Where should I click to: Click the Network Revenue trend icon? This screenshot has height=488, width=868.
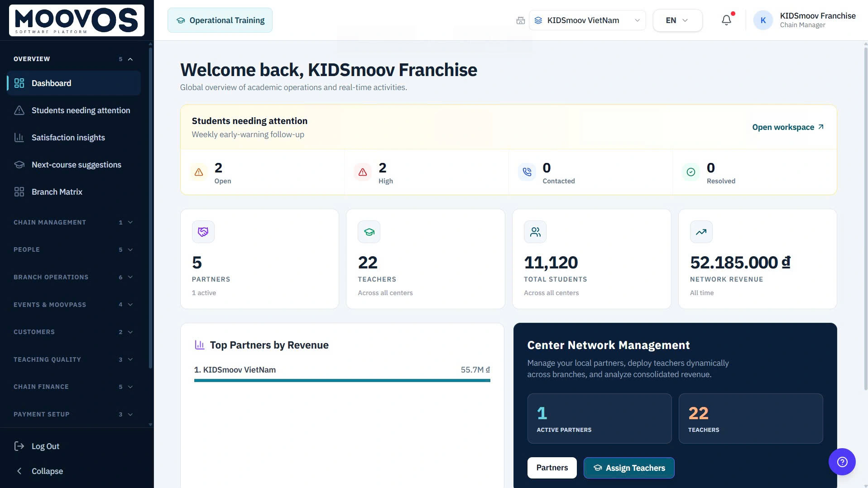coord(701,232)
